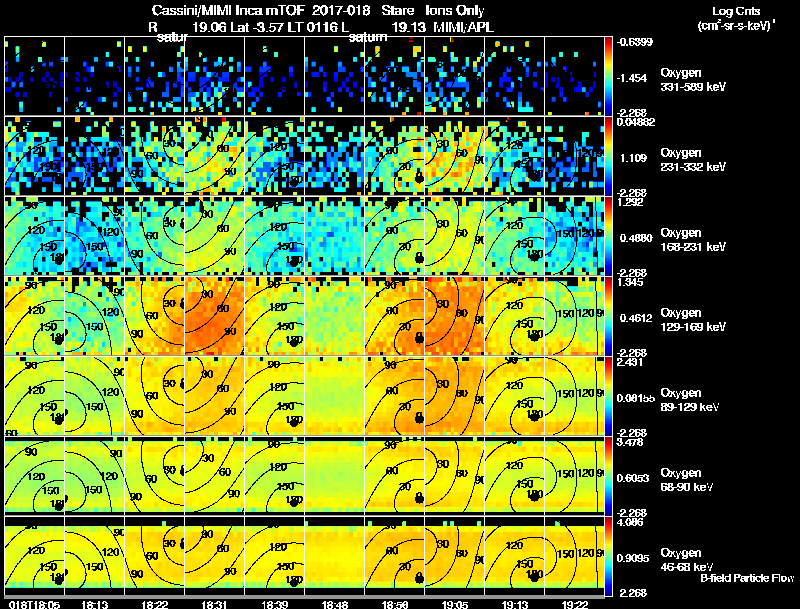Click the Oxygen 129-169 keV label
This screenshot has width=800, height=609.
pos(692,320)
